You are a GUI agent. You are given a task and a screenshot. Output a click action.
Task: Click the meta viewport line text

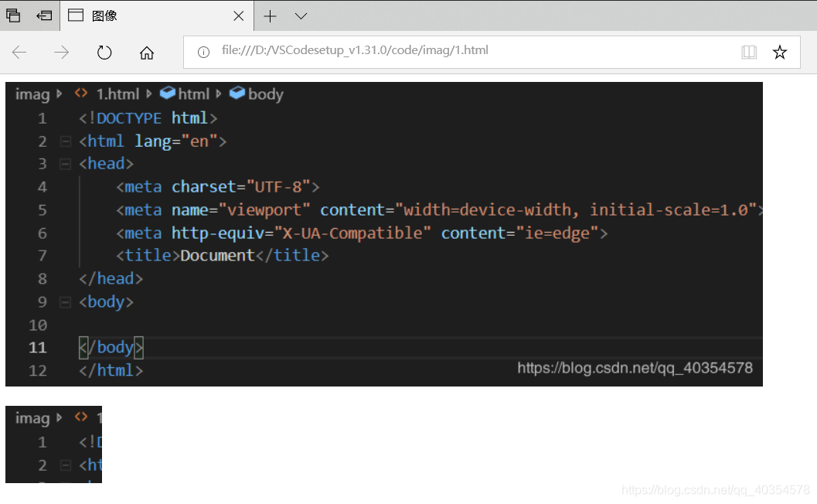click(439, 210)
